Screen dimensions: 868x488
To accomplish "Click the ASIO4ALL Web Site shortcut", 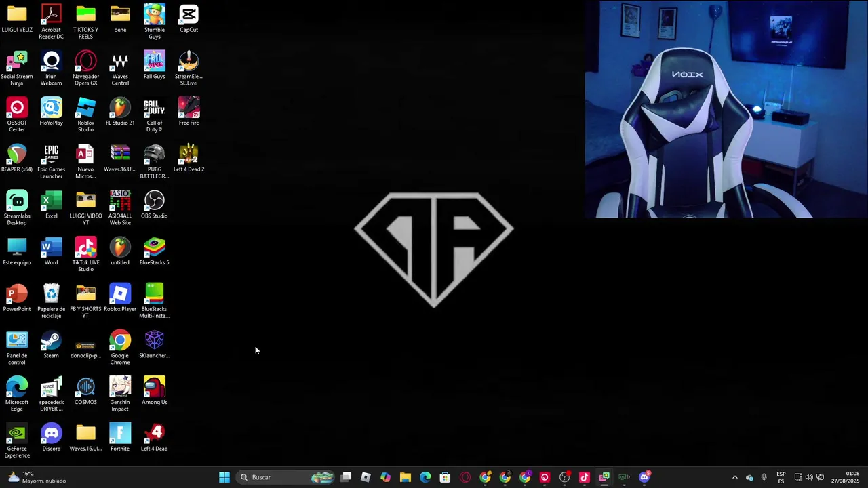I will 120,209.
